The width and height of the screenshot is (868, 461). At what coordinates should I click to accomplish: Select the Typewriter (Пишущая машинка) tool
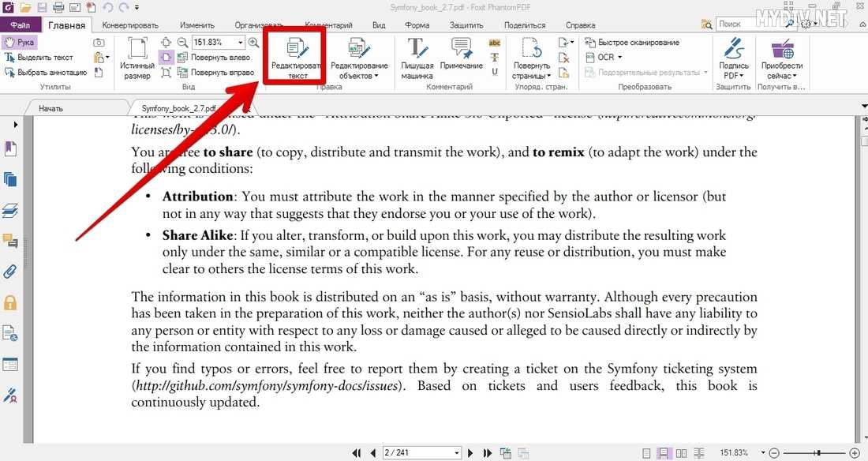click(417, 58)
